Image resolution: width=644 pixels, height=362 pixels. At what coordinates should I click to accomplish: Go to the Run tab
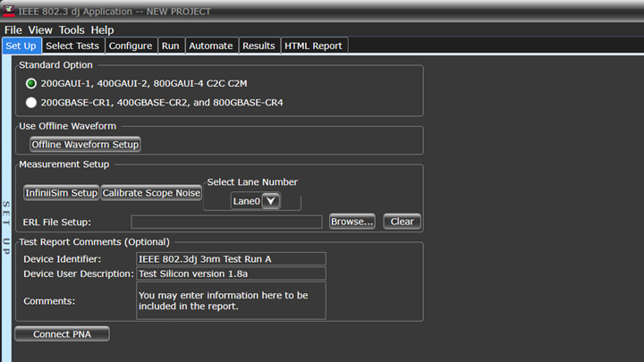click(170, 46)
